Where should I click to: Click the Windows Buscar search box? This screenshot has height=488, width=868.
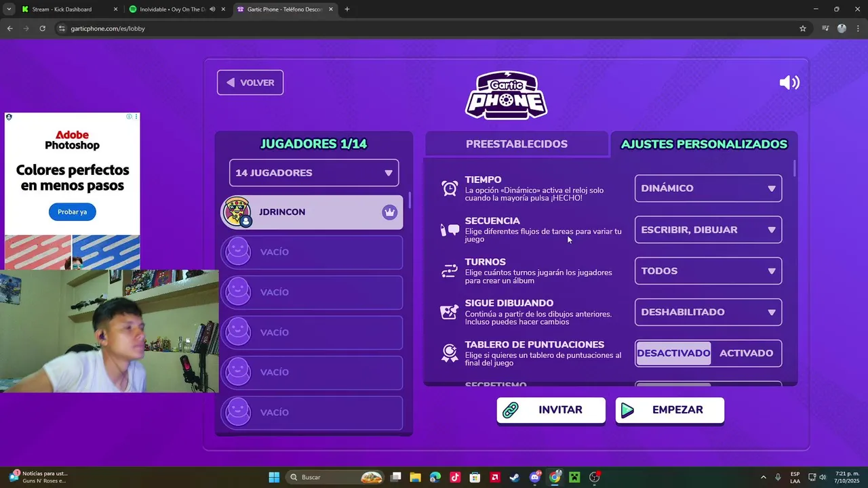click(x=336, y=477)
